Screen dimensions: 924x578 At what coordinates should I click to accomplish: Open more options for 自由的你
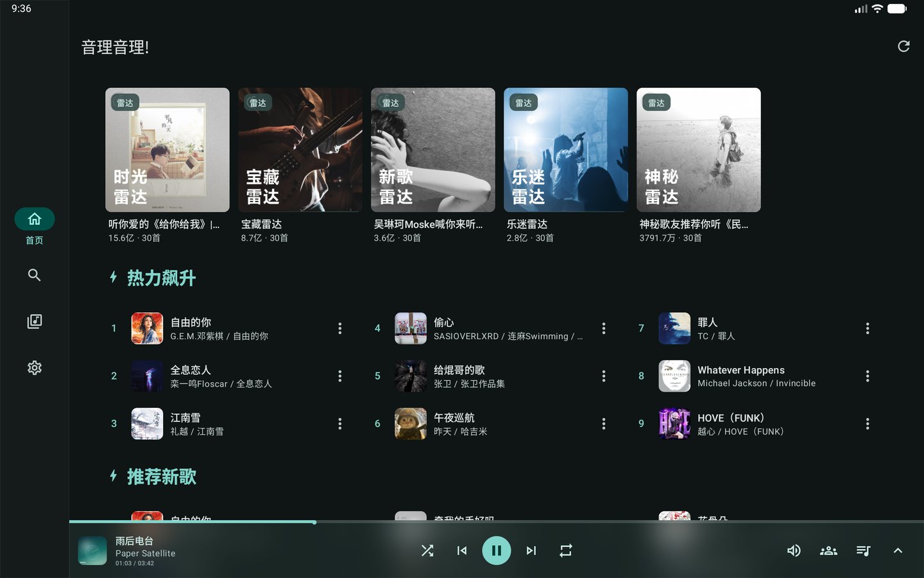(x=340, y=328)
